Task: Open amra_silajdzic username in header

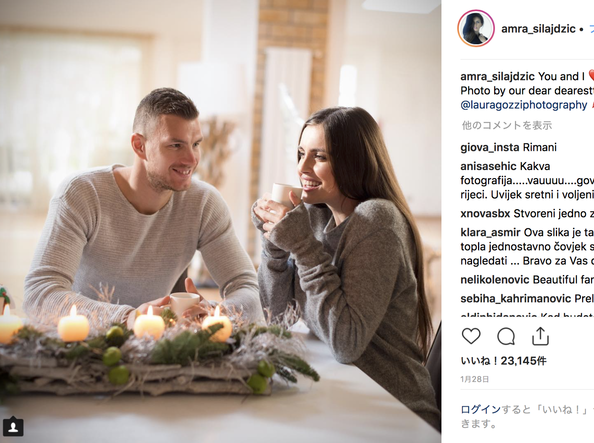Action: (x=538, y=29)
